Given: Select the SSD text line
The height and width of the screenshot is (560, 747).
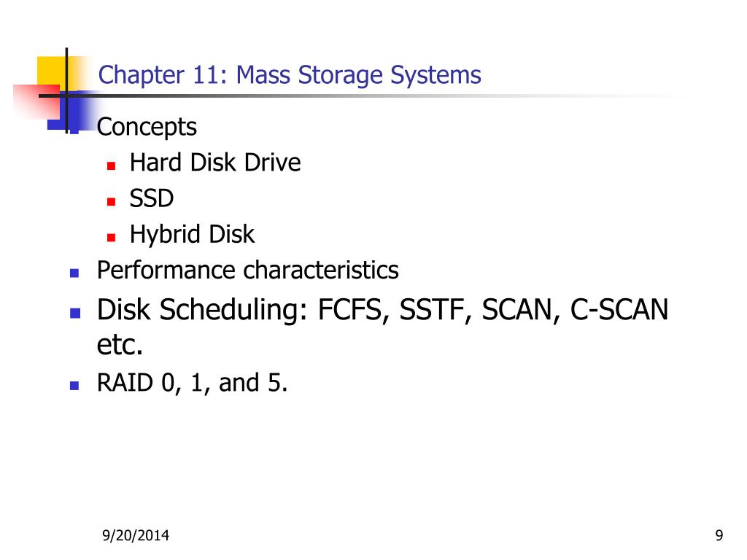Looking at the screenshot, I should pyautogui.click(x=152, y=198).
